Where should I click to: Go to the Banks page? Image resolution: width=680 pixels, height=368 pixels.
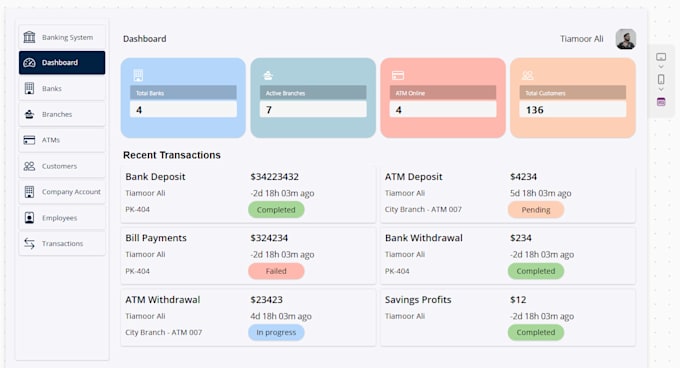click(62, 88)
